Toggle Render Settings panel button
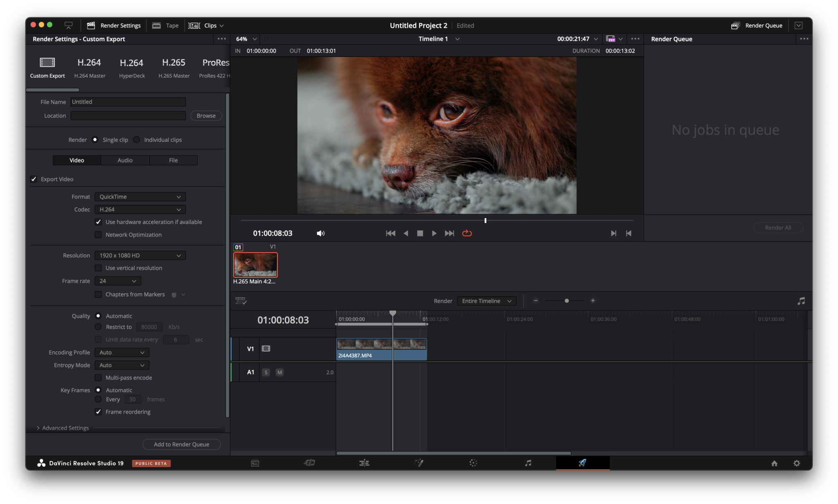This screenshot has width=838, height=504. tap(114, 25)
